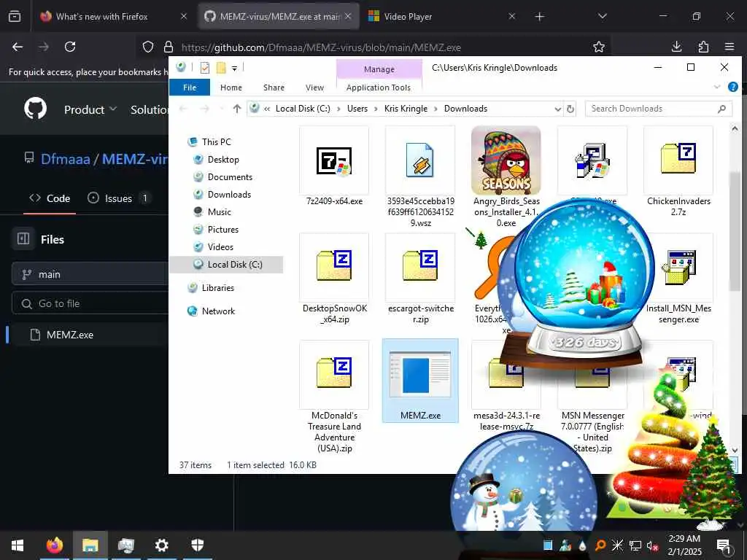Image resolution: width=747 pixels, height=560 pixels.
Task: Open the Home ribbon tab
Action: click(x=231, y=87)
